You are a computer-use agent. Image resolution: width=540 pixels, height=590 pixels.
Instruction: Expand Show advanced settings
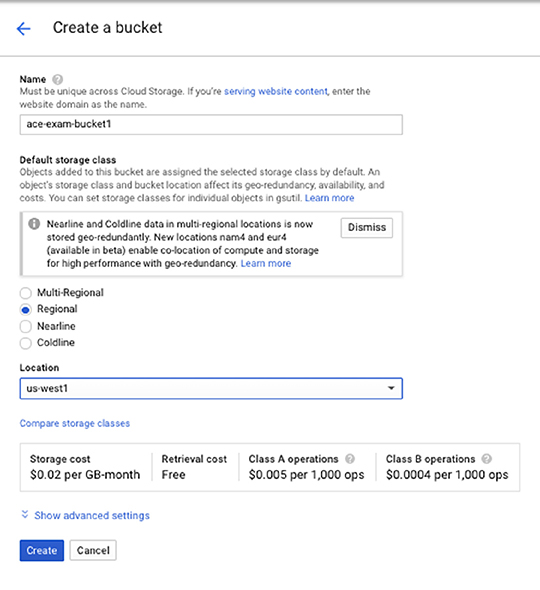tap(92, 515)
